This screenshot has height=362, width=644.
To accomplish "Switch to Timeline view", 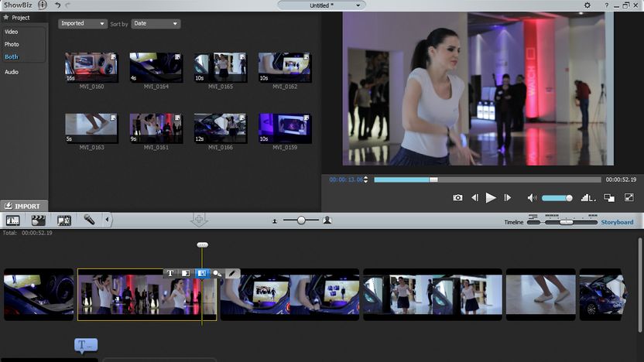I will pyautogui.click(x=514, y=222).
